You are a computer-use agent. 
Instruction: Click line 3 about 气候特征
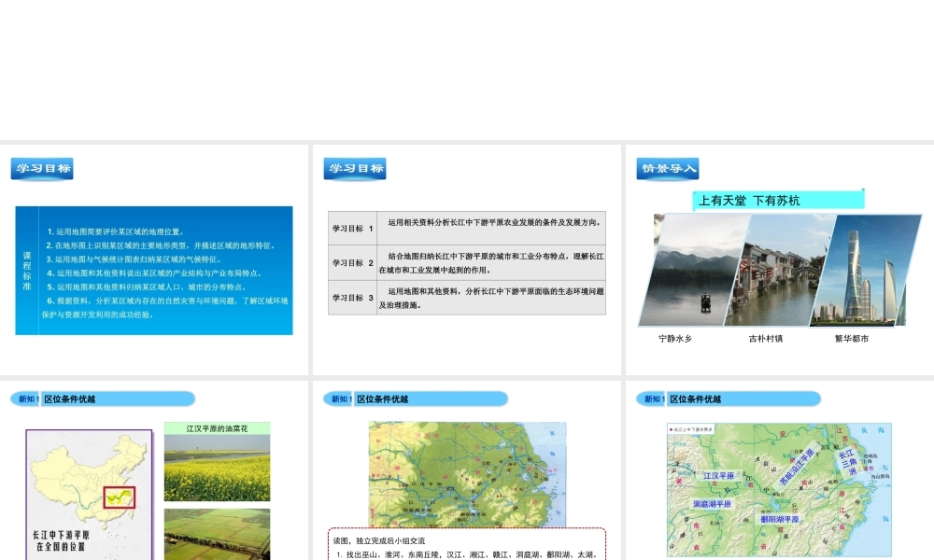[134, 259]
